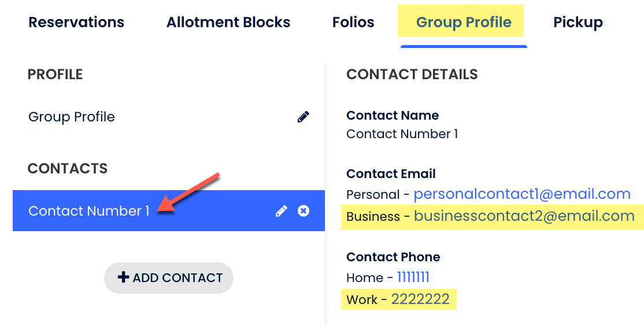Click the Contacts section heading
644x326 pixels.
coord(68,169)
